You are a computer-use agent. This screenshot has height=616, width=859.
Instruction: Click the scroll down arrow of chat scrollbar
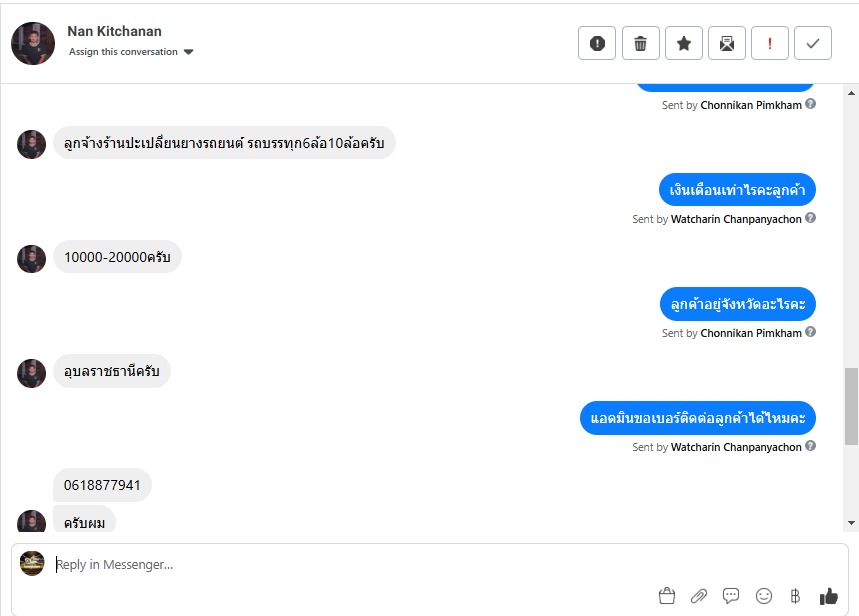click(851, 523)
